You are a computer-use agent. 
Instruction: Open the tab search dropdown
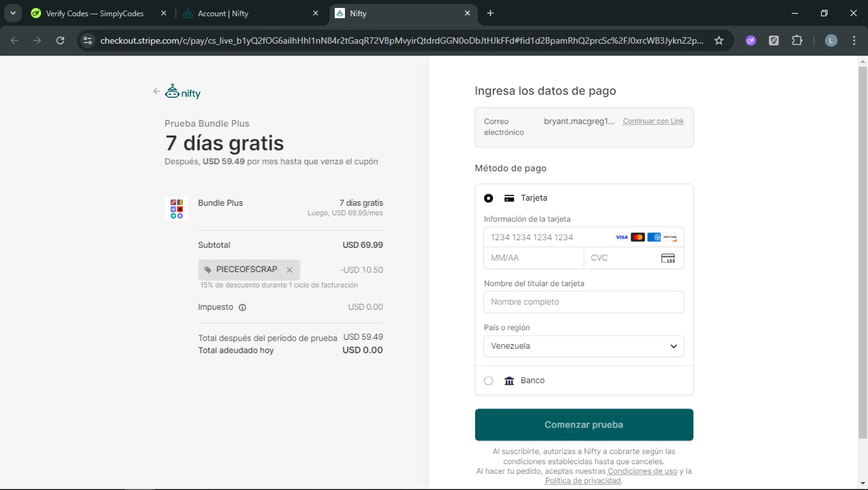click(13, 13)
